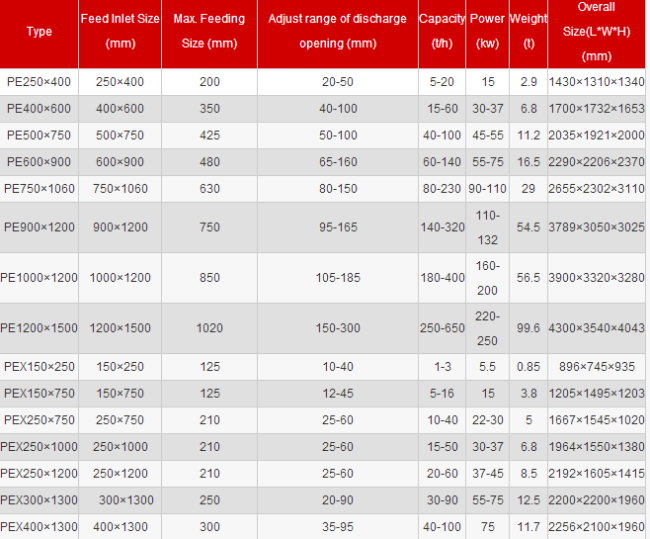Select the PE250×400 type cell

click(x=39, y=81)
